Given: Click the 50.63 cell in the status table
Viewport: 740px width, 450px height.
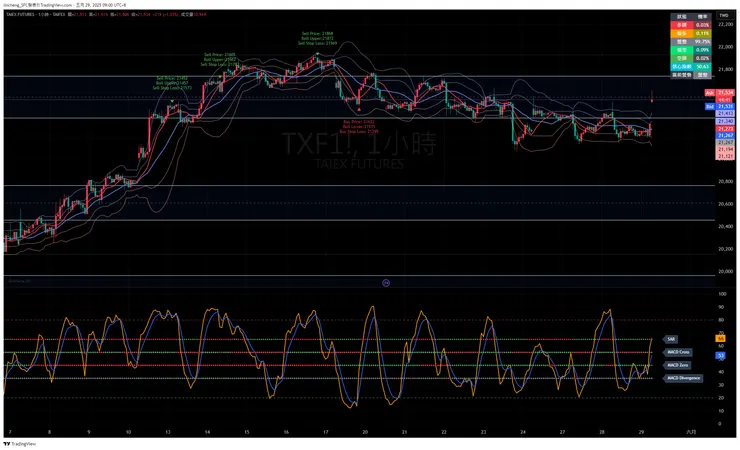Looking at the screenshot, I should 702,67.
